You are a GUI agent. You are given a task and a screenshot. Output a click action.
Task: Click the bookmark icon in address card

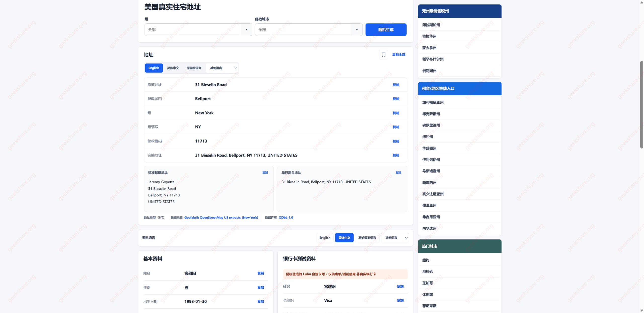383,55
